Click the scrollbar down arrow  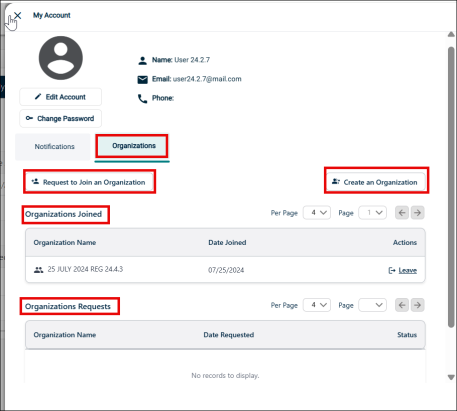(451, 377)
